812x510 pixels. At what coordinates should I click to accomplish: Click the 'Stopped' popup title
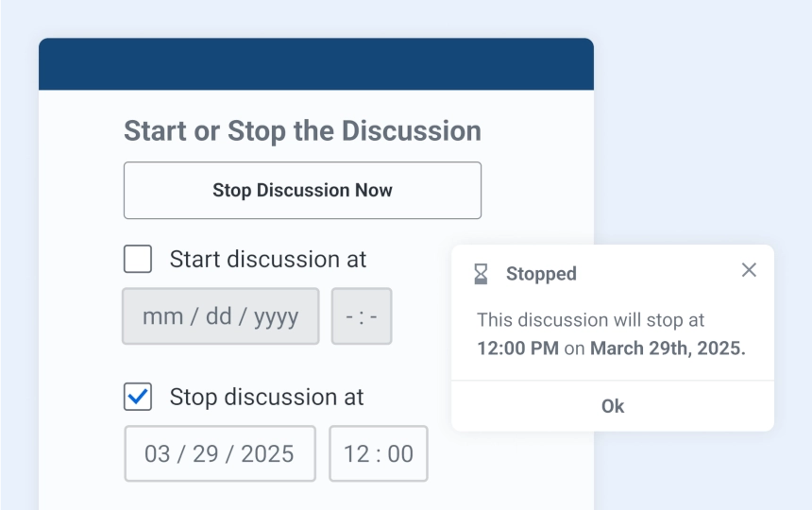coord(541,273)
